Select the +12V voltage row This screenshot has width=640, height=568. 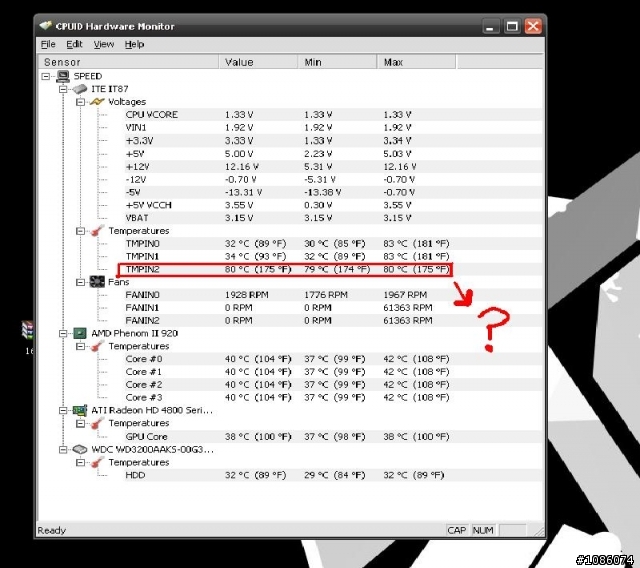(x=333, y=166)
